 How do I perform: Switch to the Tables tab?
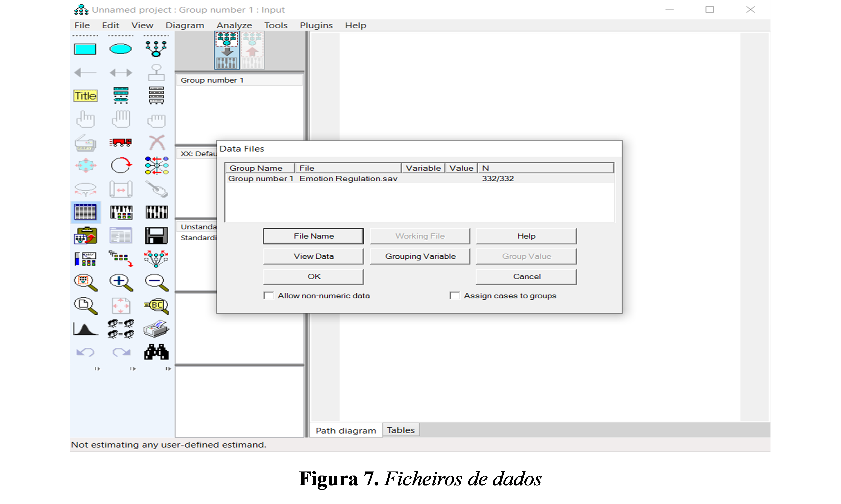400,430
